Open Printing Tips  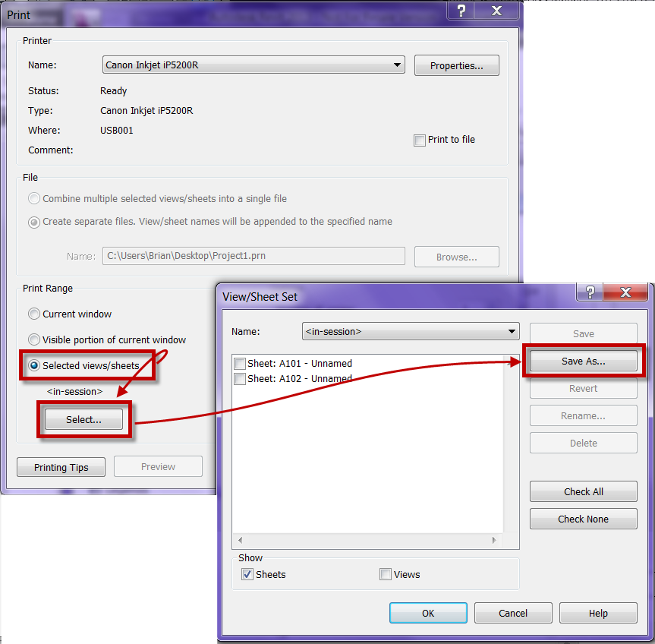pyautogui.click(x=61, y=467)
